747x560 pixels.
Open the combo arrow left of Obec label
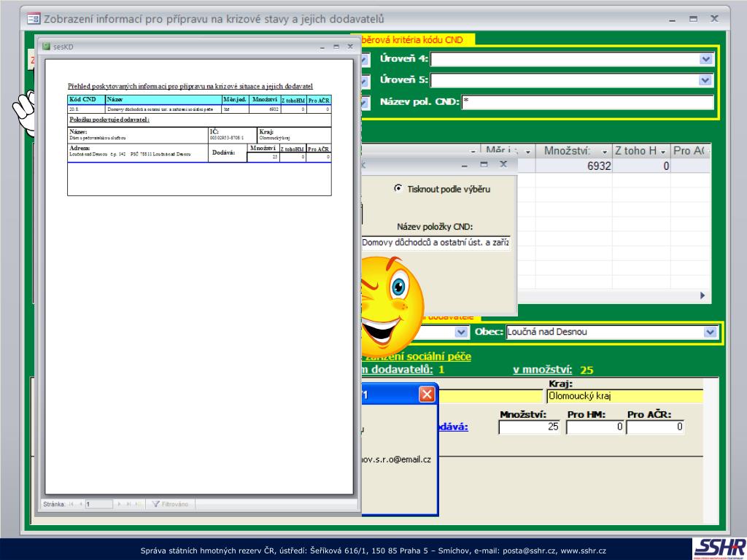(x=461, y=332)
